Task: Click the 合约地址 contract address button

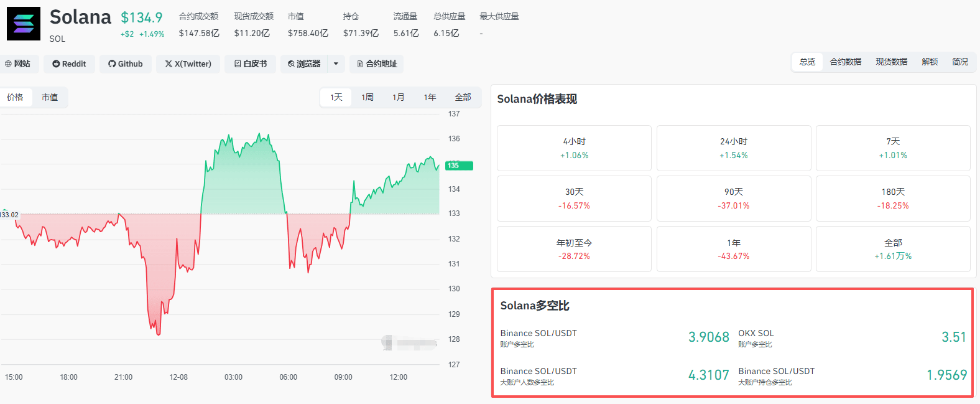Action: click(x=377, y=63)
